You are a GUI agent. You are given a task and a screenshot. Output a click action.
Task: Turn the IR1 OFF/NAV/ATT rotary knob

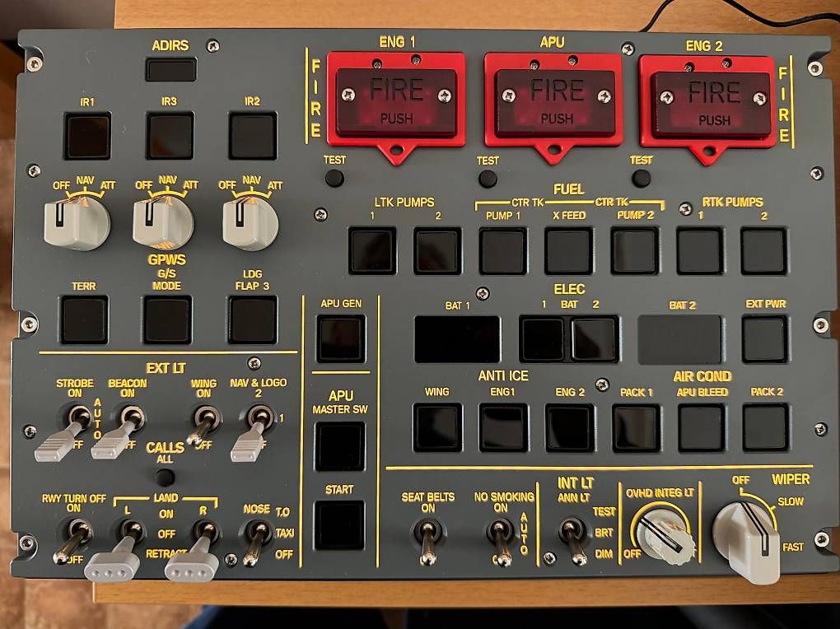coord(77,222)
